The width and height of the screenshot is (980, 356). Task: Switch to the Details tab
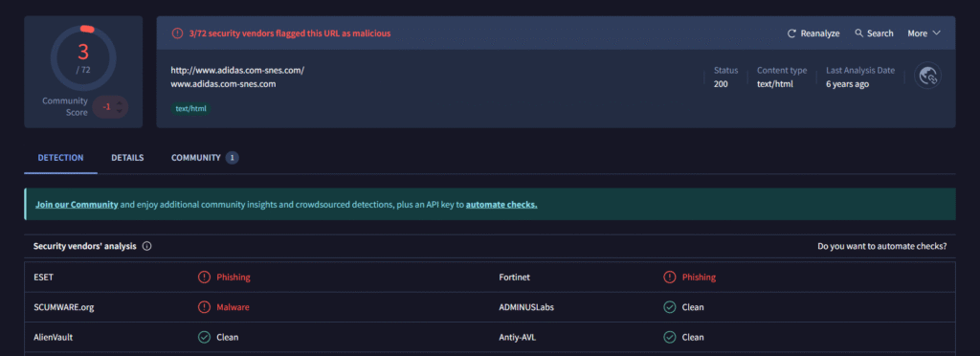click(x=127, y=158)
